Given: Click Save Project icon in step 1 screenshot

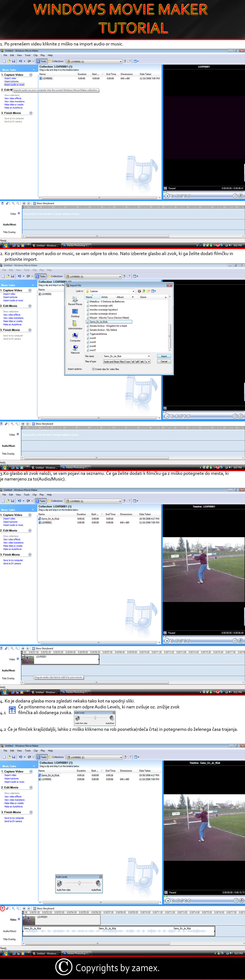Looking at the screenshot, I should [x=13, y=61].
